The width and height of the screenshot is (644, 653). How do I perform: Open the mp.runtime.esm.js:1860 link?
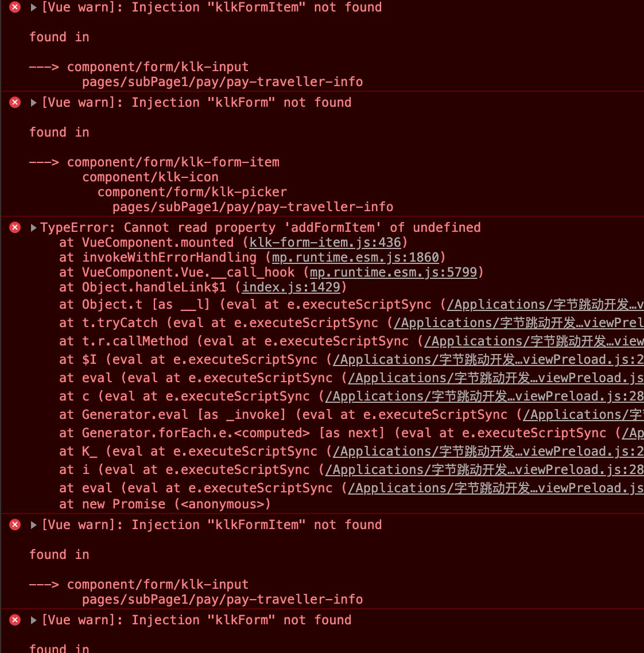coord(355,258)
